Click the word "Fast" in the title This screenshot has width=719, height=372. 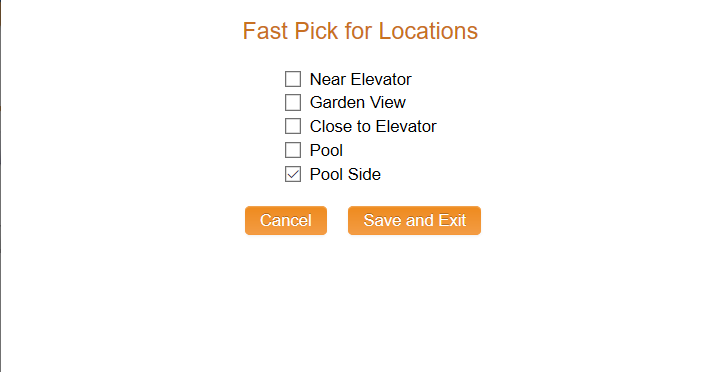[x=265, y=31]
